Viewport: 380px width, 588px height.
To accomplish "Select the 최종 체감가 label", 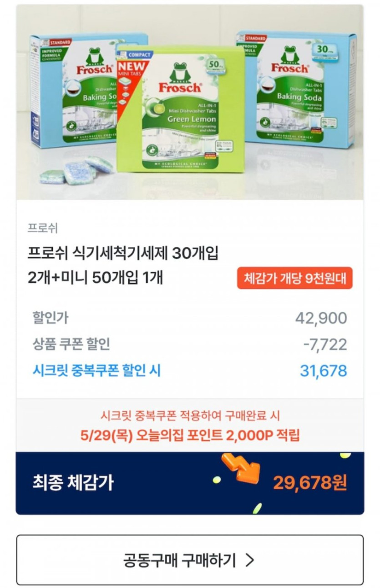I will point(73,482).
